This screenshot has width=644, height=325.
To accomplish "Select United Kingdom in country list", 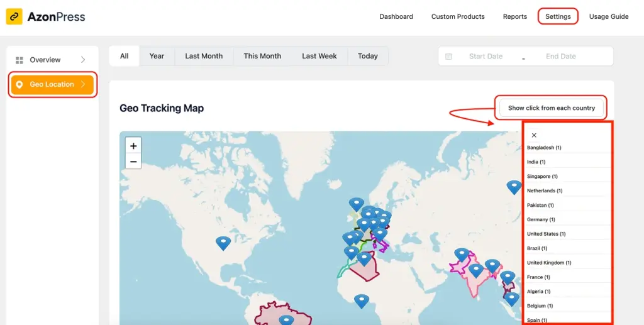I will pos(548,263).
